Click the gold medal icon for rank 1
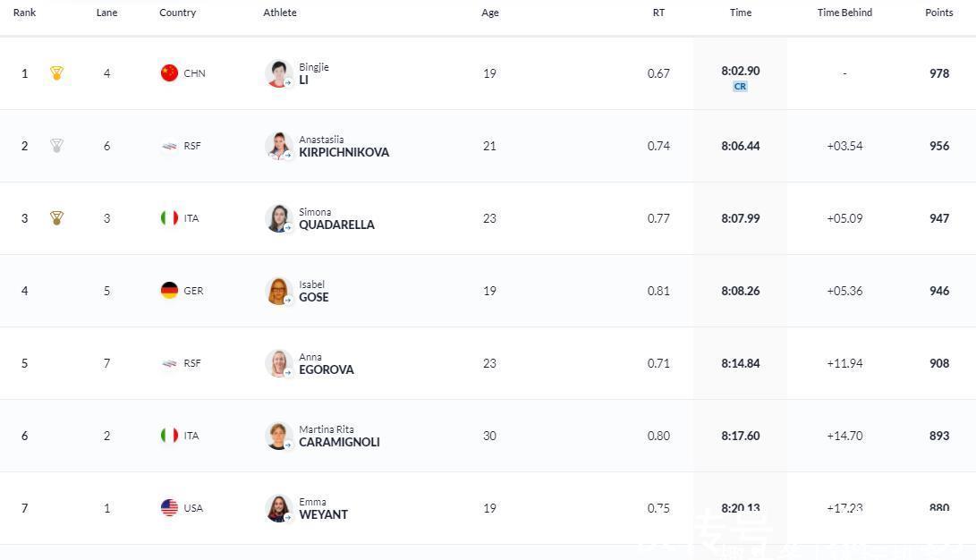Viewport: 976px width, 560px height. coord(56,73)
